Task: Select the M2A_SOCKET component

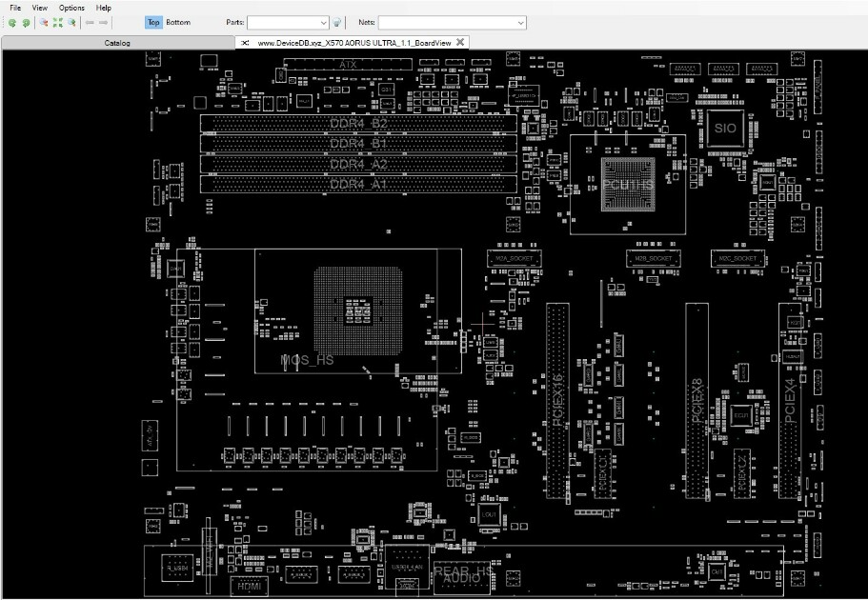Action: click(515, 258)
